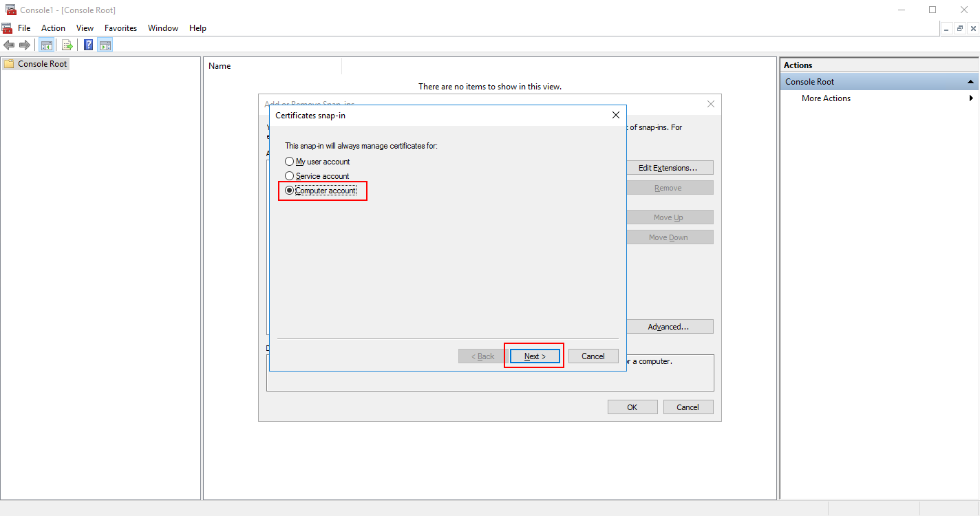Click the Export List toolbar icon
The image size is (980, 516).
67,44
